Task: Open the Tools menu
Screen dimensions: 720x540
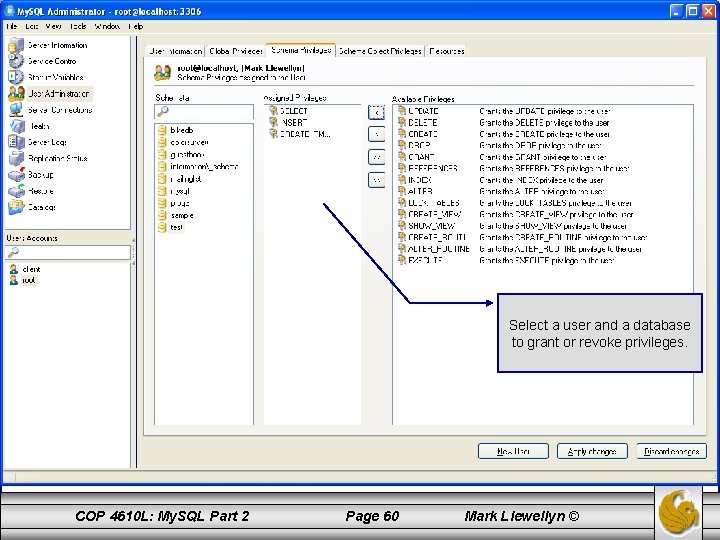Action: pos(78,26)
